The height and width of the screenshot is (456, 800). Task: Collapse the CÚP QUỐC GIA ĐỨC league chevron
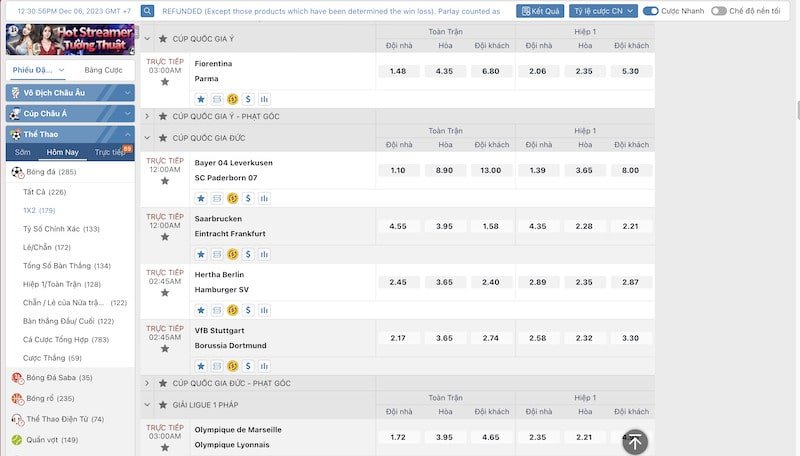coord(147,138)
